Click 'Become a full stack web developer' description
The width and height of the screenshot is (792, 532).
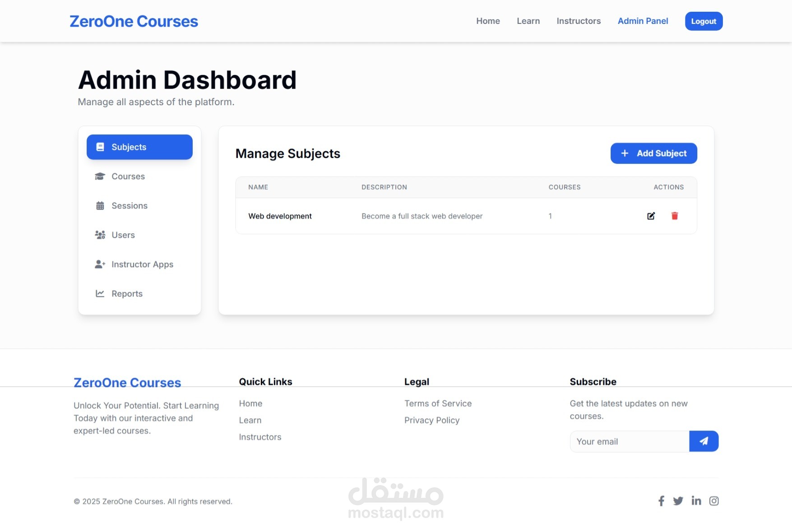click(x=422, y=216)
